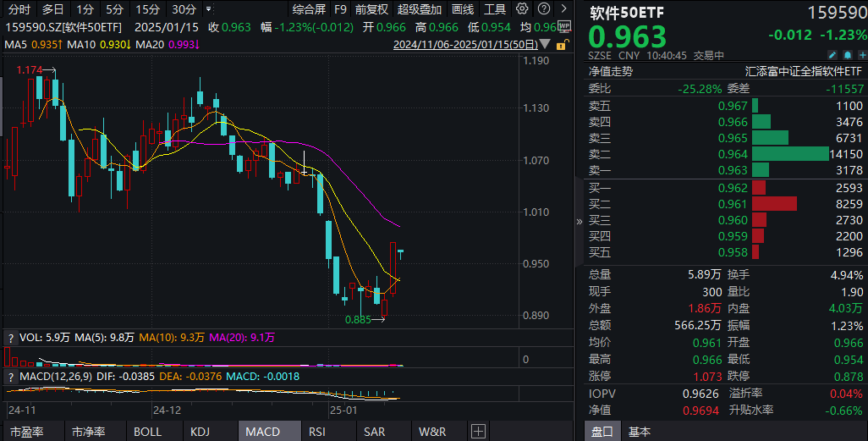This screenshot has width=868, height=441.
Task: Click 净值 value 0.9694
Action: [x=700, y=411]
